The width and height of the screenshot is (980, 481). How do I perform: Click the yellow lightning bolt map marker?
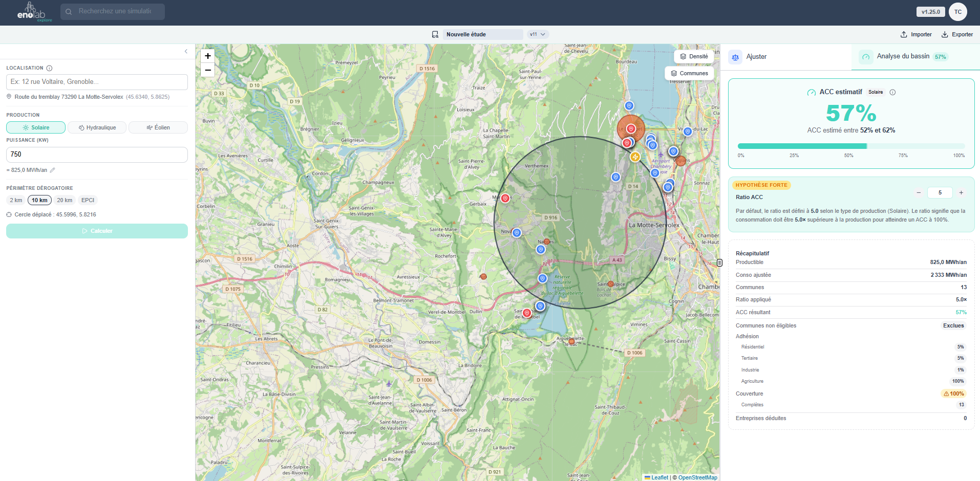(635, 157)
